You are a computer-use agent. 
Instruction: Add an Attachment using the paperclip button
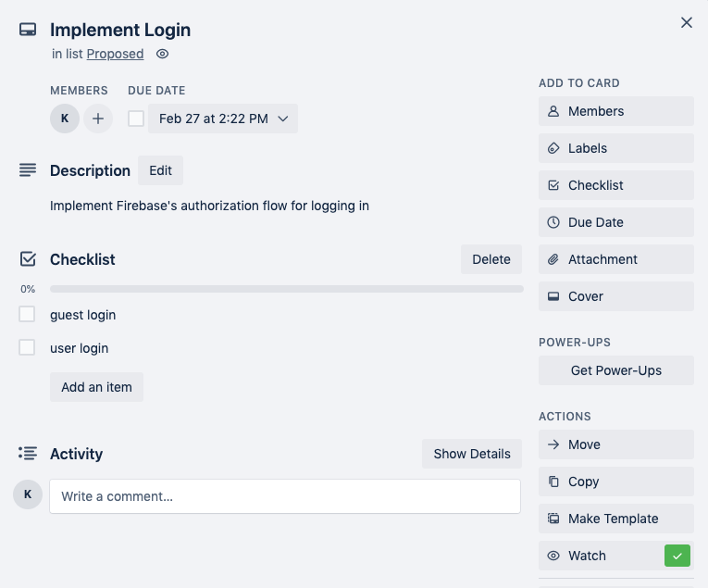[615, 259]
